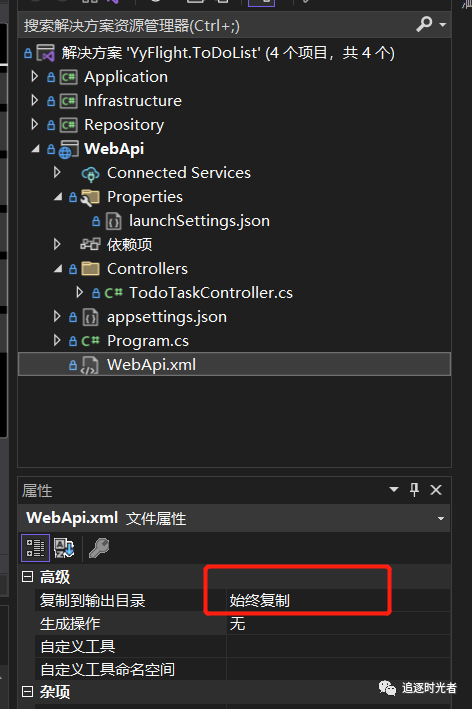Screen dimensions: 472x709
Task: Open the Properties window options dropdown arrow
Action: coord(394,490)
